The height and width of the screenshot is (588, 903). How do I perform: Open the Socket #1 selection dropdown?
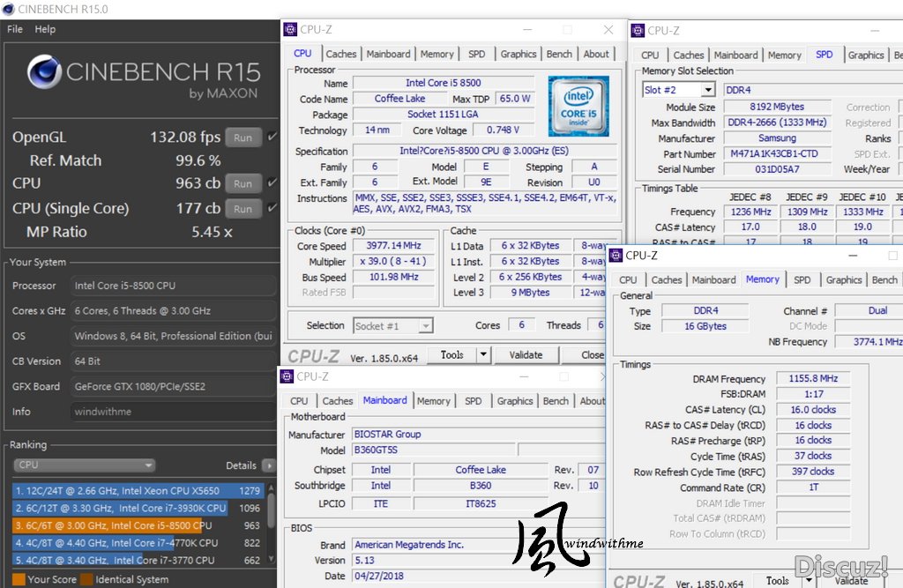coord(425,326)
